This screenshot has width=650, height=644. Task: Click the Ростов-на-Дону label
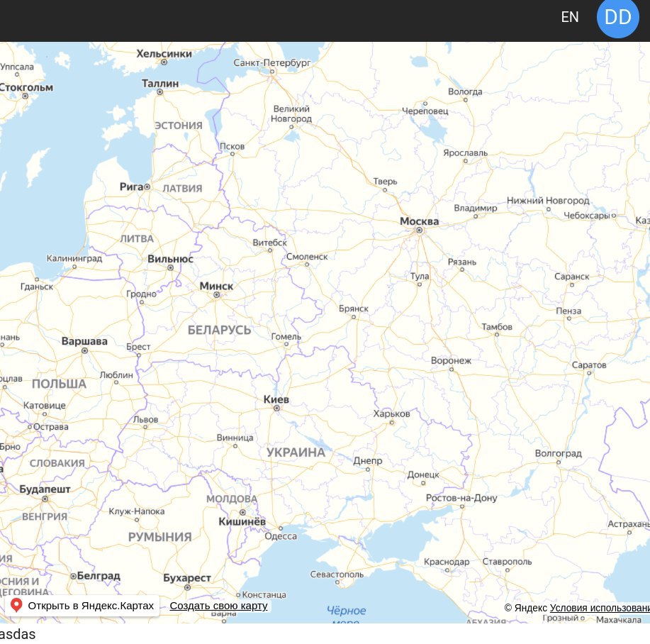click(x=461, y=498)
